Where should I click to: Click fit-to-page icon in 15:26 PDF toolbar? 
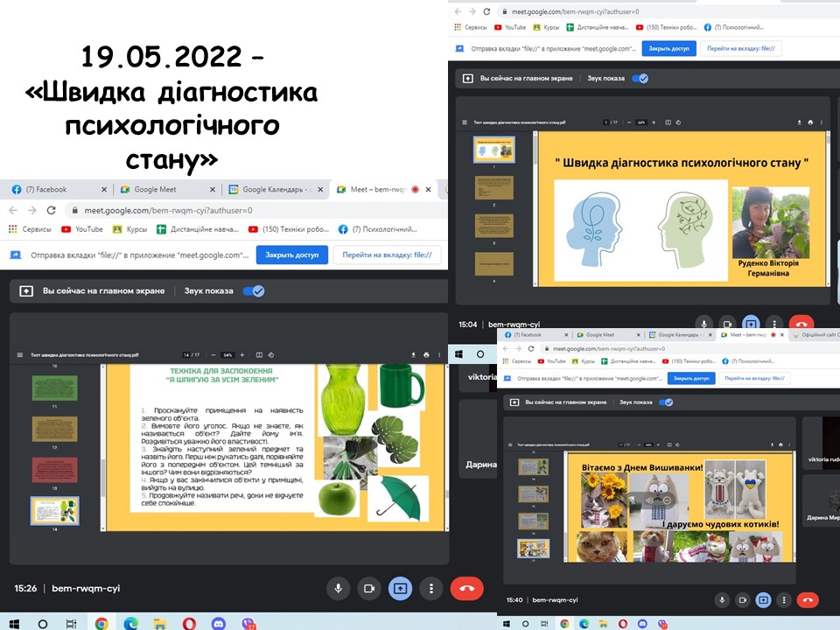coord(259,354)
